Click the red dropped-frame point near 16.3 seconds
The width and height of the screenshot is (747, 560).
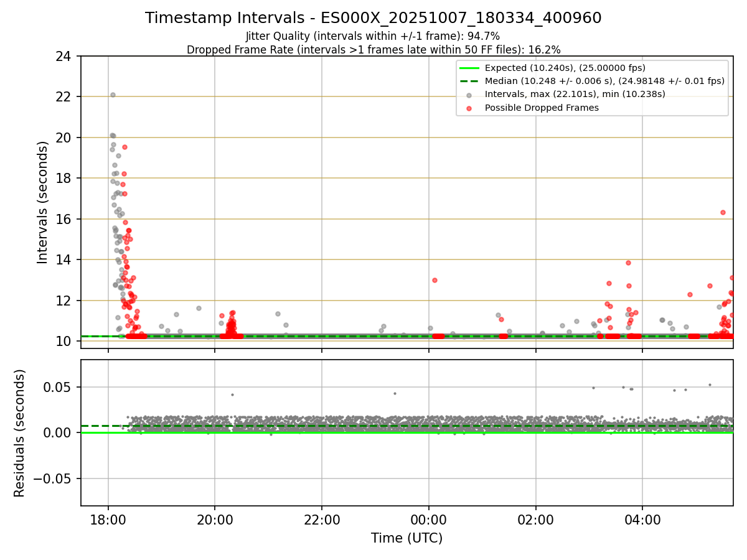pyautogui.click(x=723, y=212)
